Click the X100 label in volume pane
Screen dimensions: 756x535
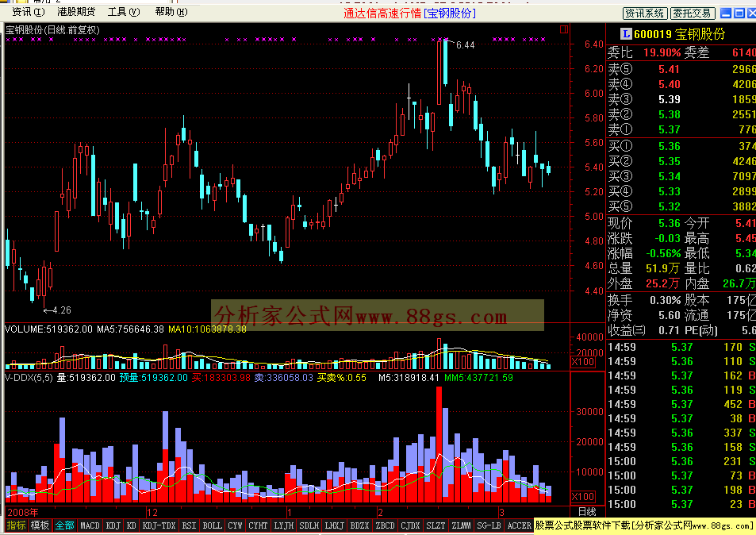click(x=582, y=362)
